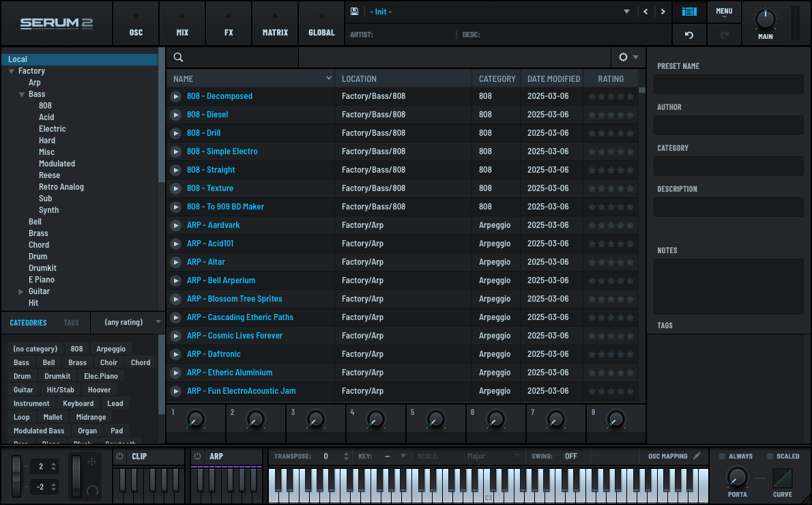This screenshot has width=812, height=505.
Task: Click the TRANSPOSE stepper arrows
Action: pyautogui.click(x=346, y=457)
